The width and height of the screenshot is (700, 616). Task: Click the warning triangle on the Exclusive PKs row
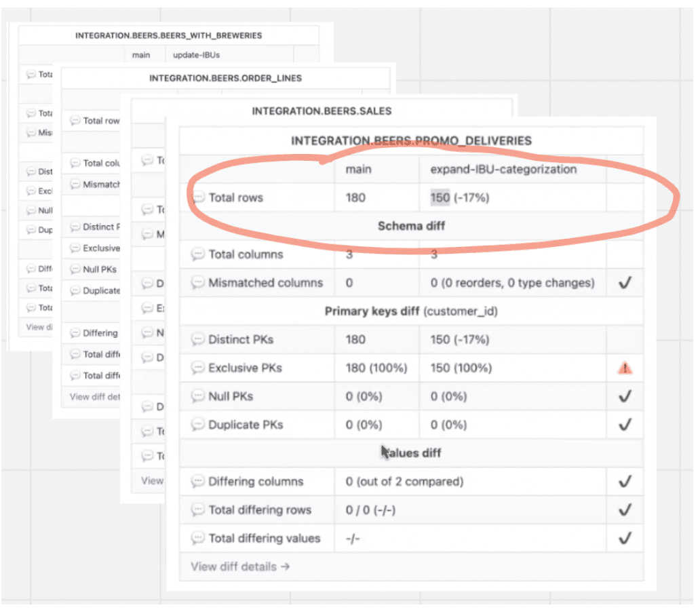coord(624,368)
